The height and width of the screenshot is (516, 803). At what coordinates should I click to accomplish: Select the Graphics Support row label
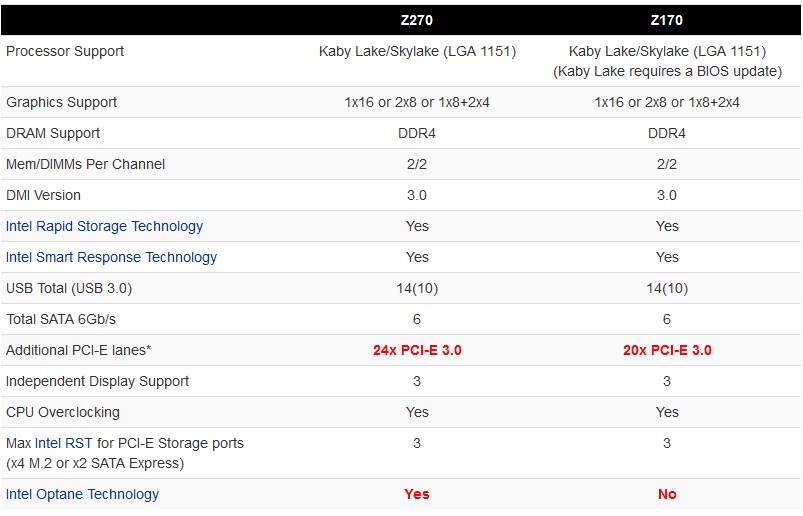point(61,102)
